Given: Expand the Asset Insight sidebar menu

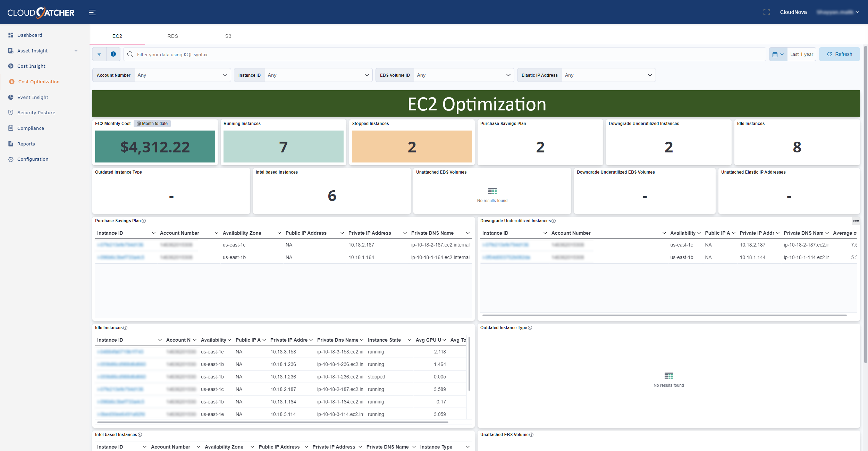Looking at the screenshot, I should click(x=76, y=51).
